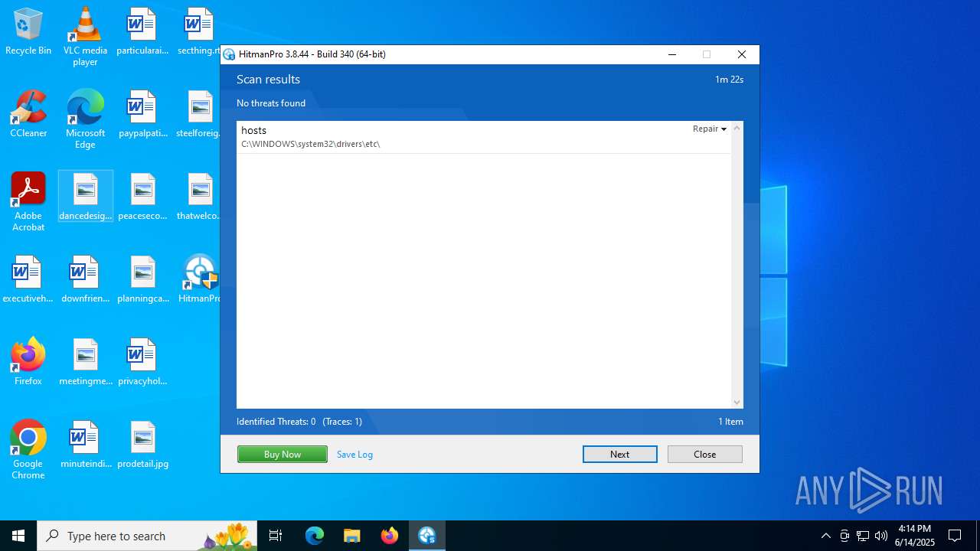Click the 'Identified Threats: 0' status text
Screen dimensions: 980x551
click(x=276, y=422)
